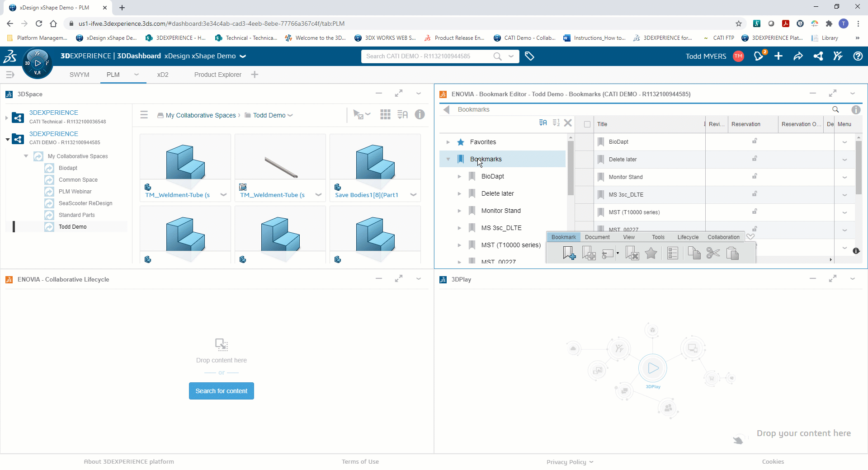
Task: Open the 3DSpace information panel icon
Action: click(420, 115)
